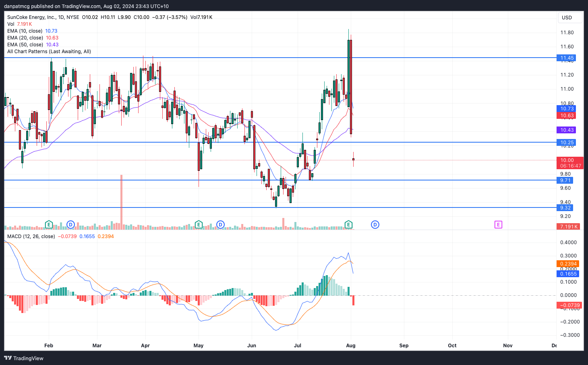
Task: Click the Feb label on time axis
Action: [x=49, y=346]
